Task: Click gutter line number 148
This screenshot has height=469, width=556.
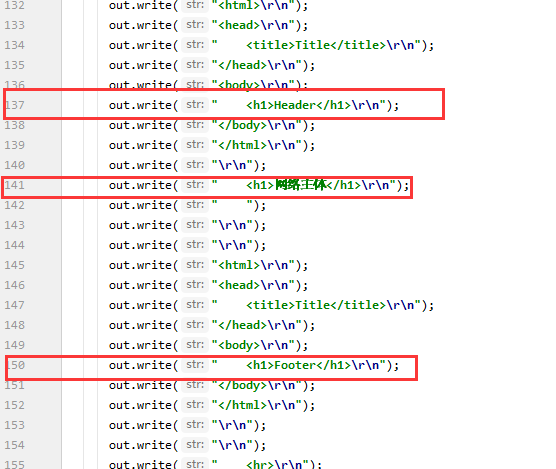Action: click(x=15, y=325)
